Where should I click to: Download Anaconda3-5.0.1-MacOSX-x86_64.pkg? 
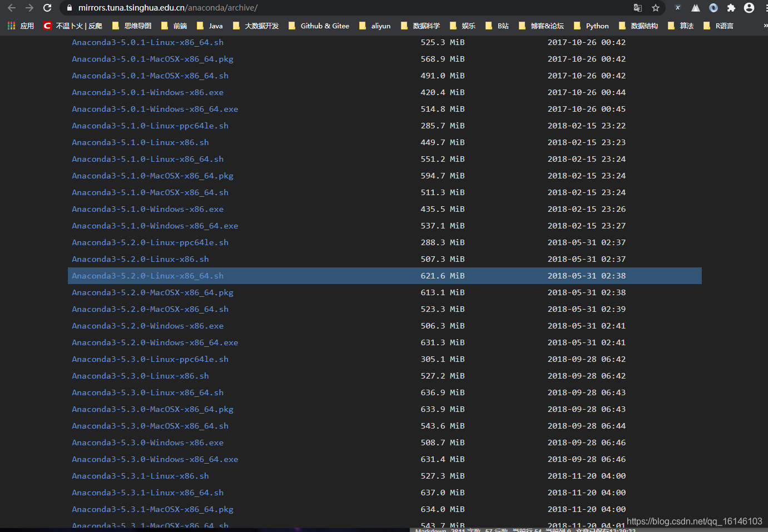(153, 59)
